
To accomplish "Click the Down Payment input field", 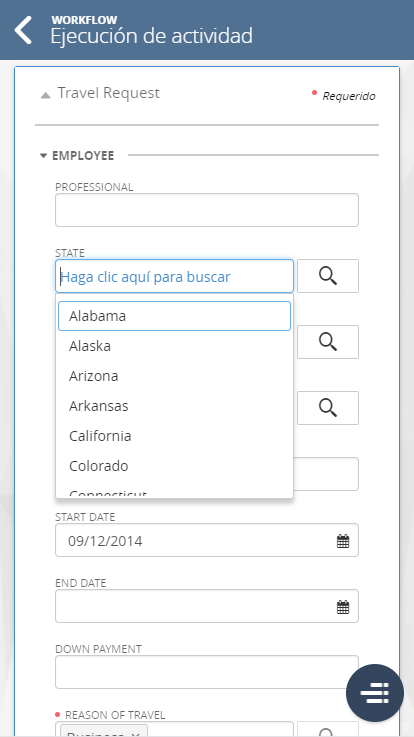I will [207, 672].
